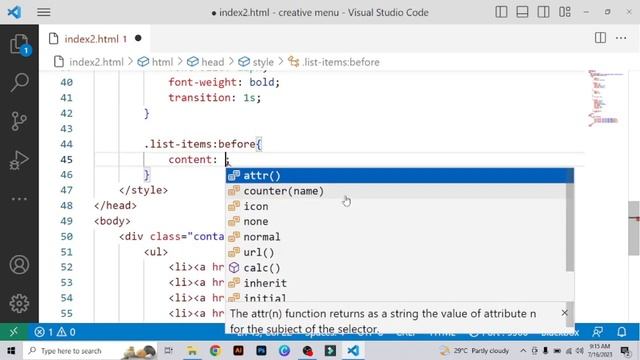
Task: Toggle the primary side bar layout icon
Action: (501, 12)
